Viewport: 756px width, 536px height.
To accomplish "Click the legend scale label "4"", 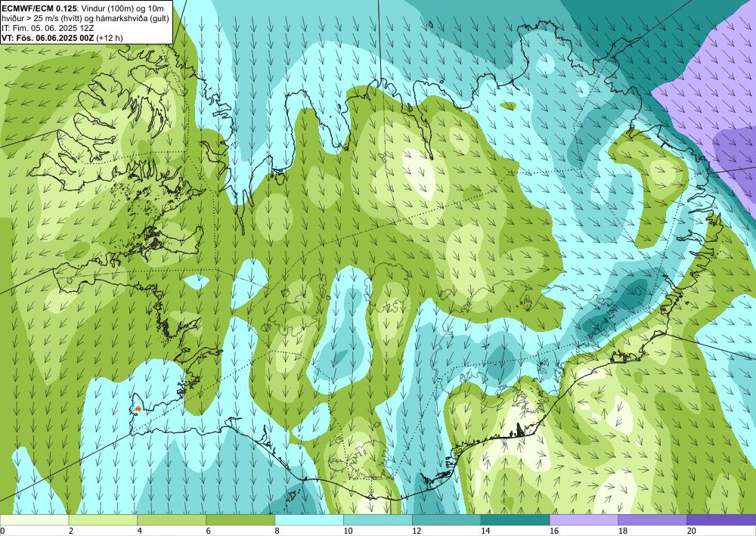I will 140,531.
